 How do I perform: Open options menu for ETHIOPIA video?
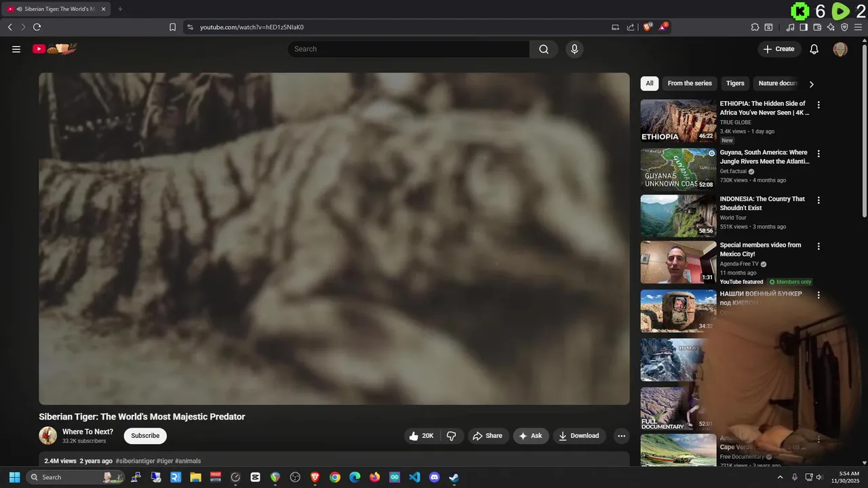coord(818,105)
